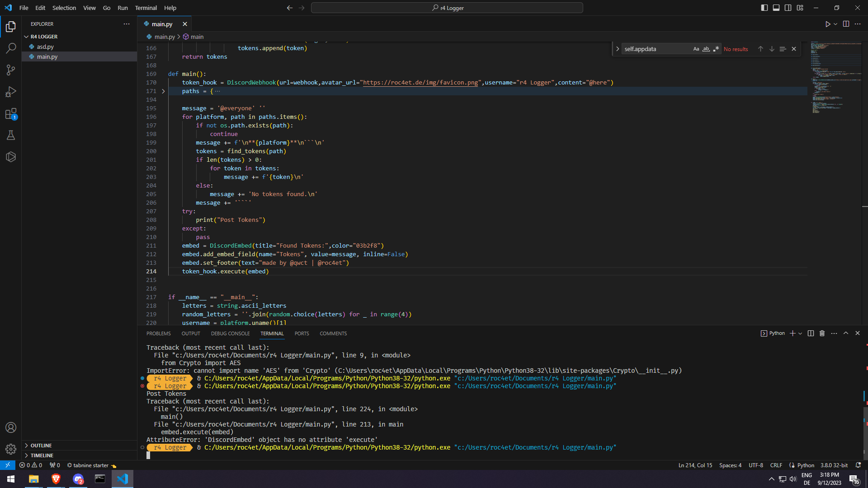
Task: Open the Terminal menu
Action: click(x=146, y=8)
